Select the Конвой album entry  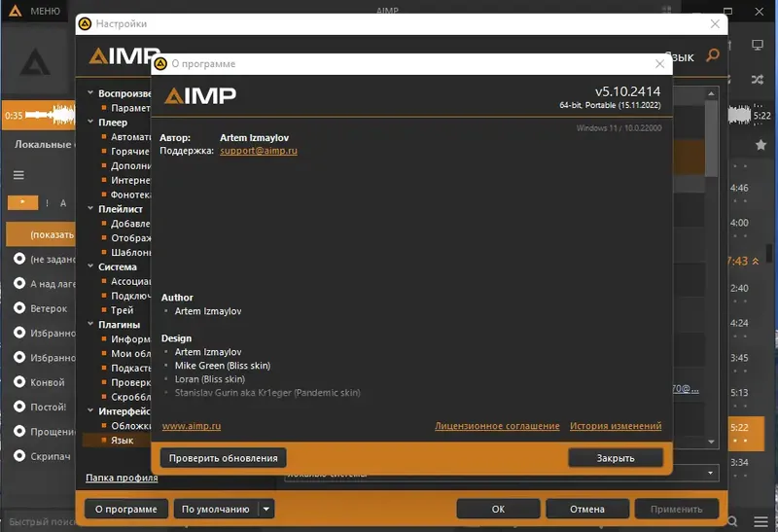click(48, 382)
